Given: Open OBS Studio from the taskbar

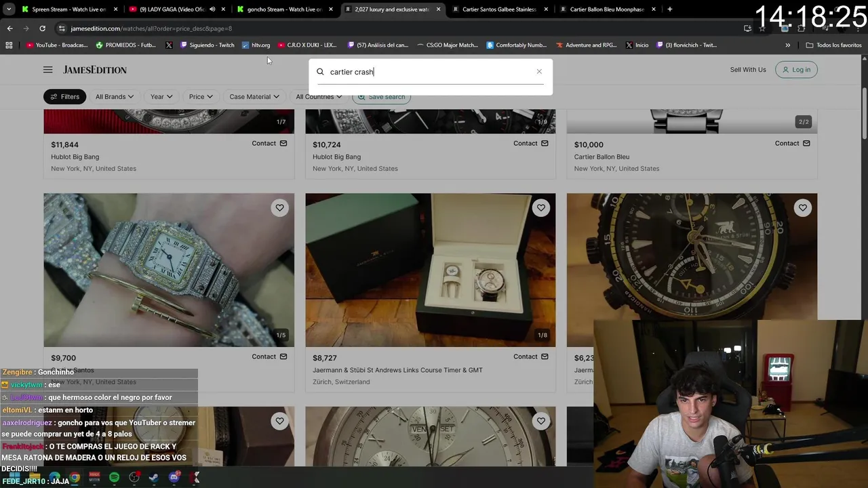Looking at the screenshot, I should click(134, 478).
